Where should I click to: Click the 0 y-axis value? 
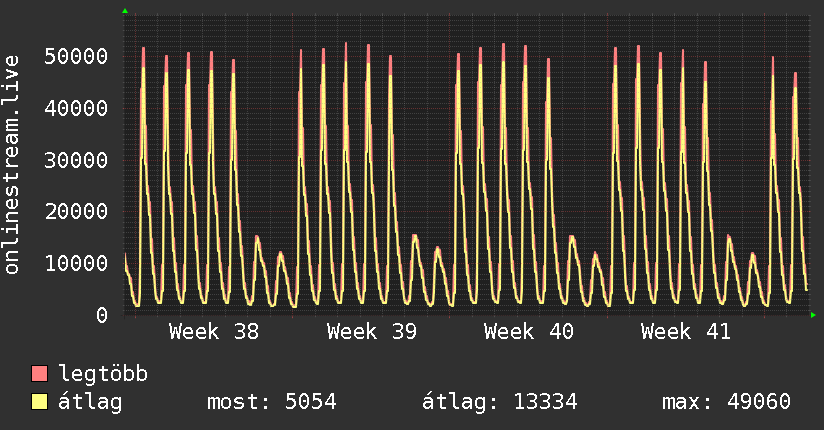(x=102, y=315)
